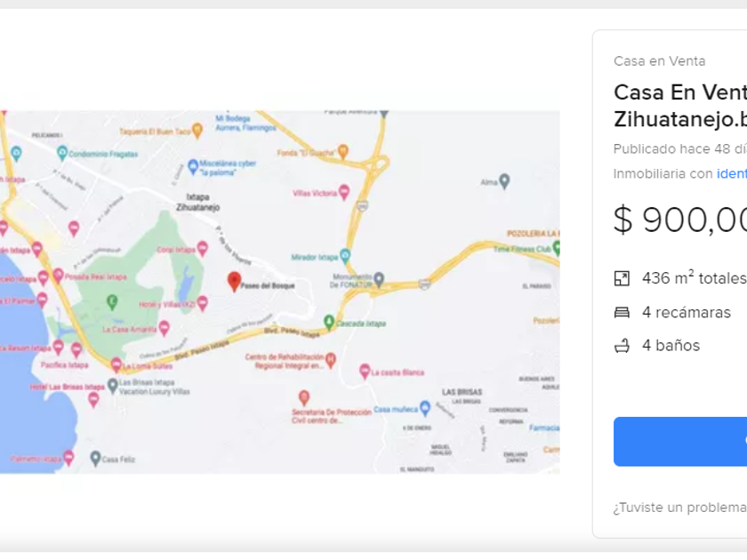Open the Casa muñeca blue marker
Viewport: 747px width, 560px height.
(425, 408)
